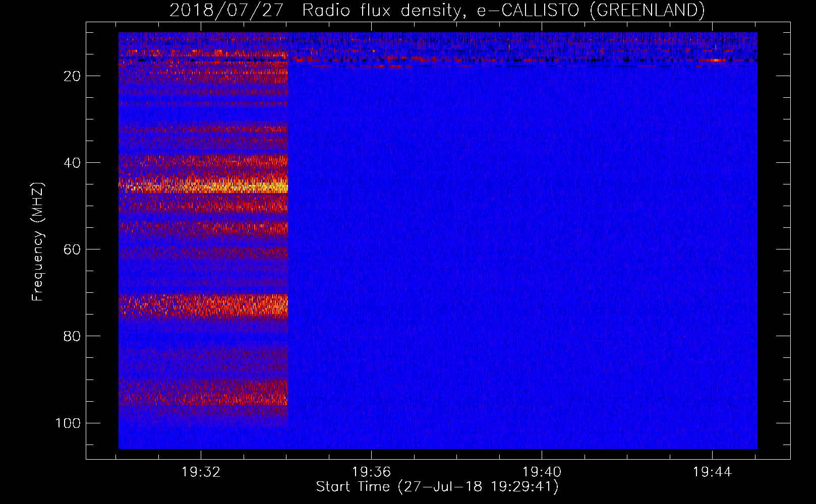
Task: Click the '19:40' time tick label
Action: 542,472
